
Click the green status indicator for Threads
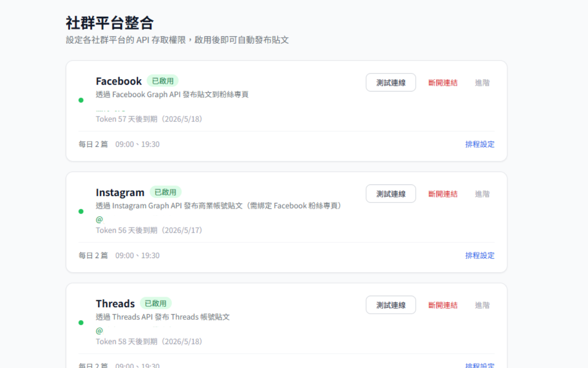pos(82,322)
